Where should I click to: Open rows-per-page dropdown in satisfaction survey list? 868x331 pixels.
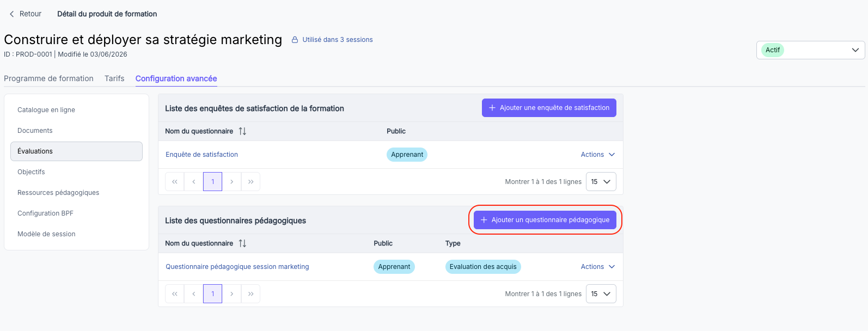pyautogui.click(x=601, y=182)
